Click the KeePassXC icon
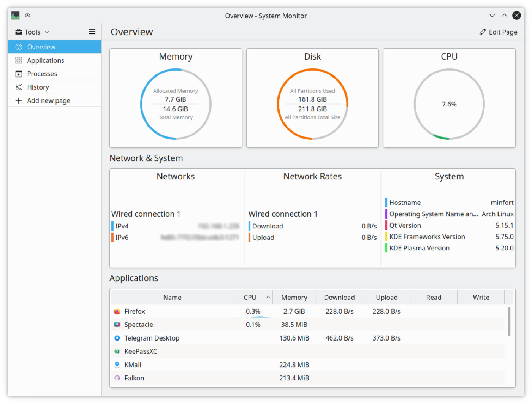This screenshot has width=532, height=404. click(x=117, y=351)
